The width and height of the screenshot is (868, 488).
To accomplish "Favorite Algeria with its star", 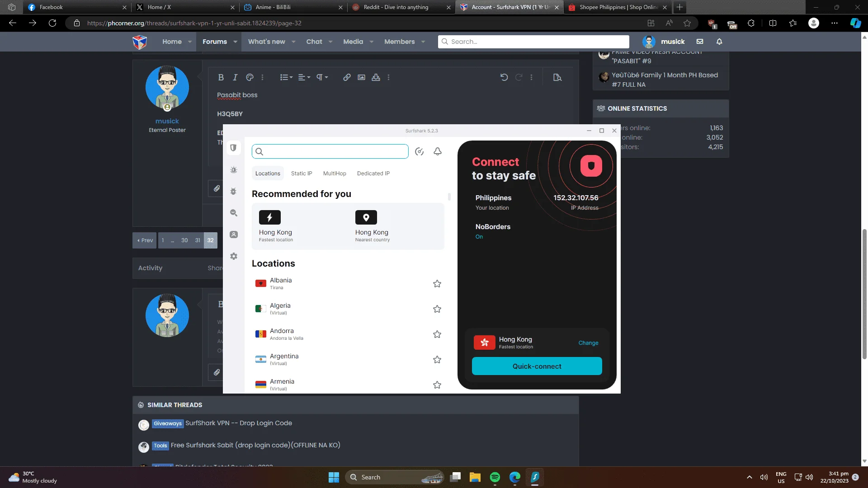I will click(437, 309).
